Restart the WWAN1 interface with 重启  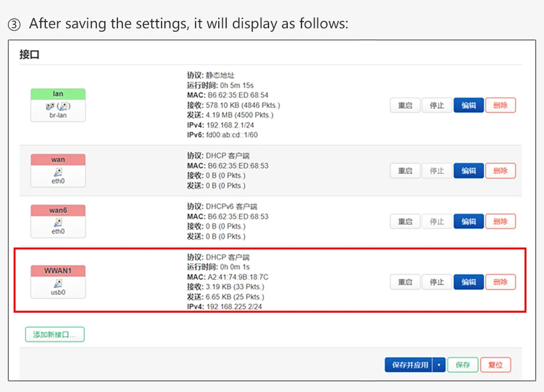pyautogui.click(x=405, y=282)
